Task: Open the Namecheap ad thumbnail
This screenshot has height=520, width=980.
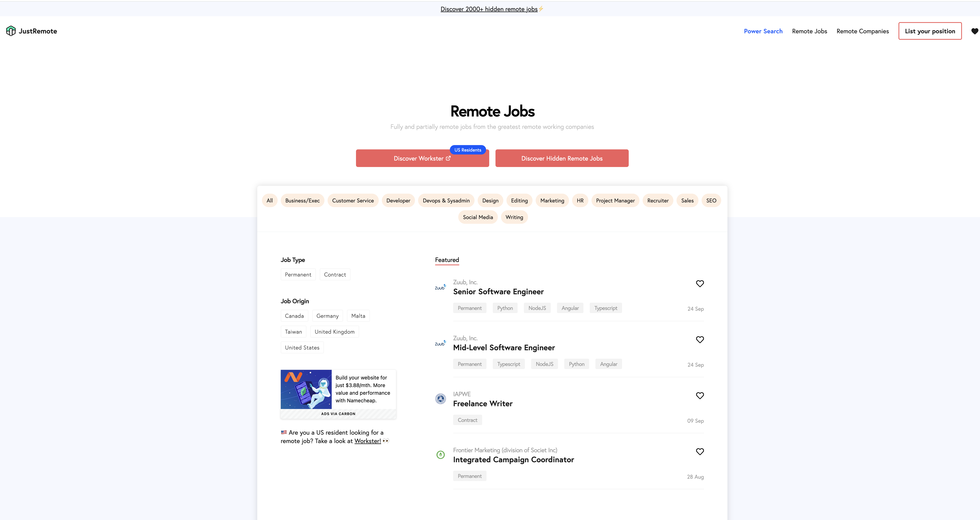Action: [x=306, y=389]
